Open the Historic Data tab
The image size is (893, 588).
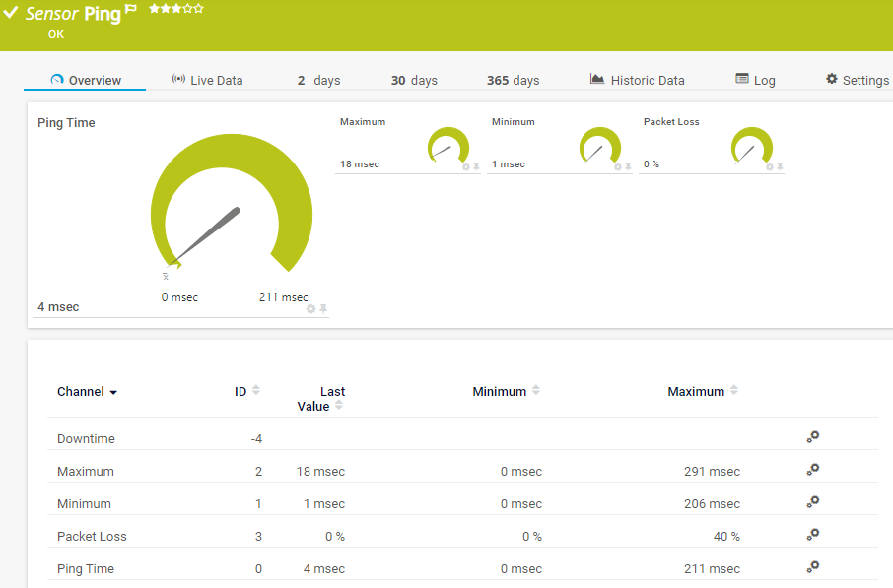[x=637, y=80]
